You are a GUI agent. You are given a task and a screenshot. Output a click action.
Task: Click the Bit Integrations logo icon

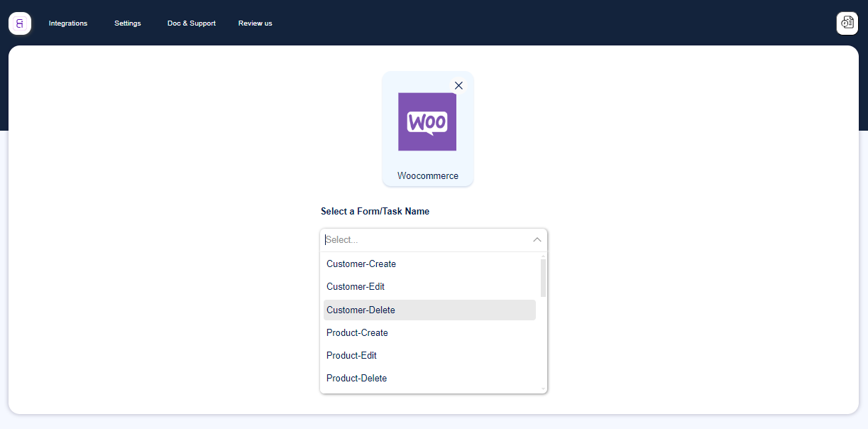pyautogui.click(x=19, y=23)
